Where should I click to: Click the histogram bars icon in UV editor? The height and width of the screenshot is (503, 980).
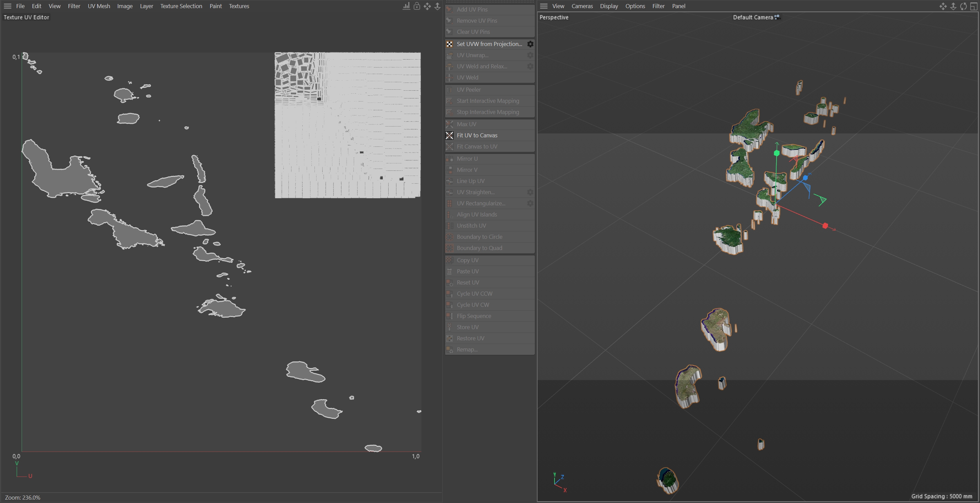(406, 6)
